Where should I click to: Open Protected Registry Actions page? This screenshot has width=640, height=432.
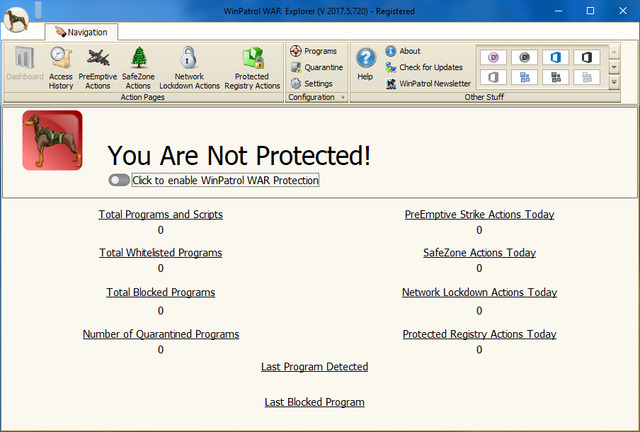point(252,68)
